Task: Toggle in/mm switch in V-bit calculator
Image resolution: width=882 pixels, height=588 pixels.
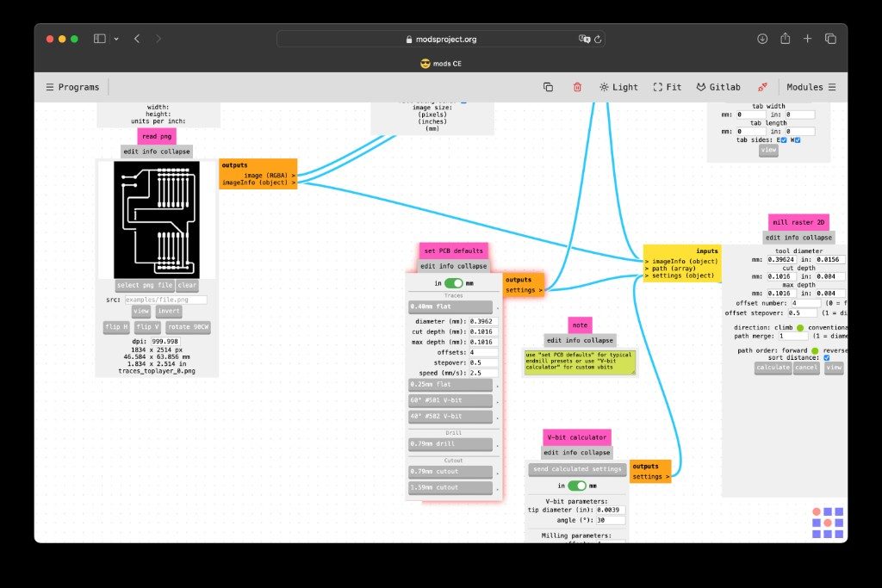Action: pyautogui.click(x=576, y=486)
